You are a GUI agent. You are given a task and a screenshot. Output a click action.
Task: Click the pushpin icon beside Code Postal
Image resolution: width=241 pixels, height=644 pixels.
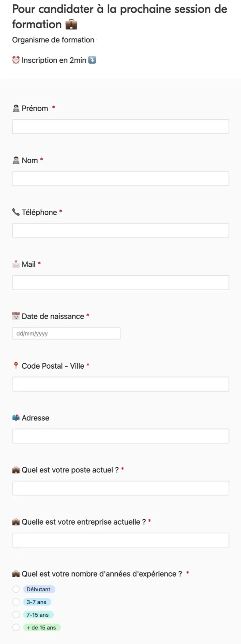(15, 366)
